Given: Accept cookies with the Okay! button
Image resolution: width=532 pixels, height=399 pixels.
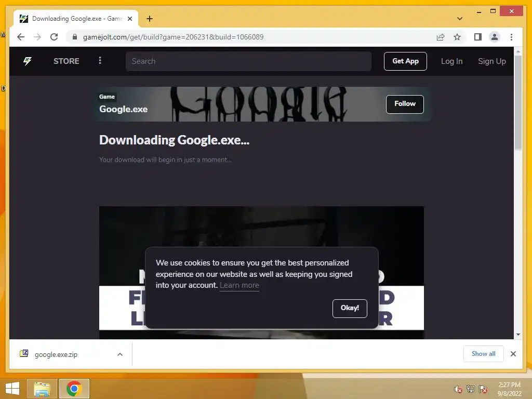Looking at the screenshot, I should (350, 308).
